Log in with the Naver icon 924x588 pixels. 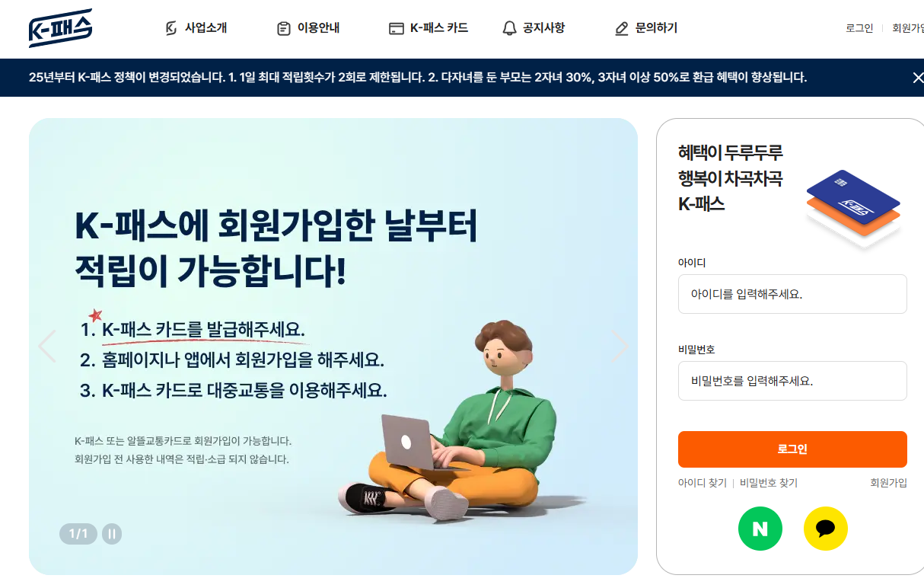760,529
